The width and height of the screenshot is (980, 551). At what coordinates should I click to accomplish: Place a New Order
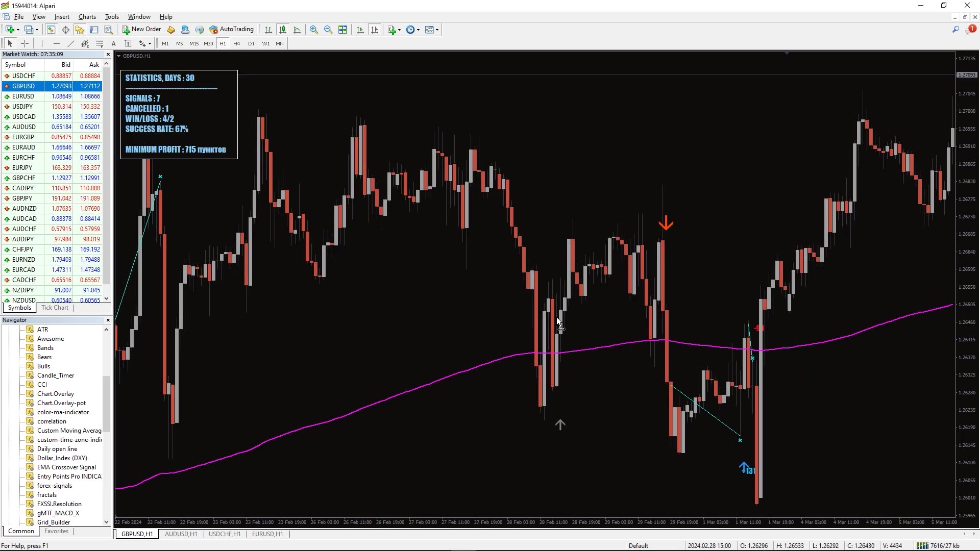click(x=142, y=29)
